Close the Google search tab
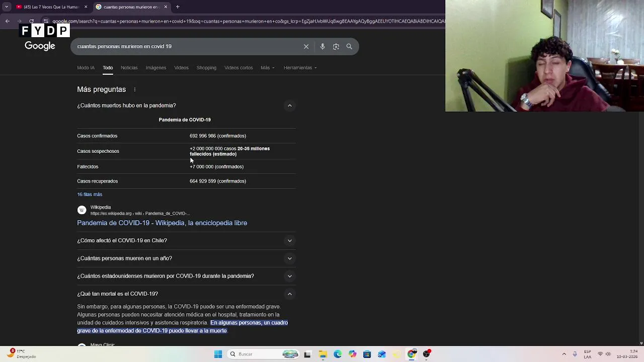 click(x=166, y=7)
